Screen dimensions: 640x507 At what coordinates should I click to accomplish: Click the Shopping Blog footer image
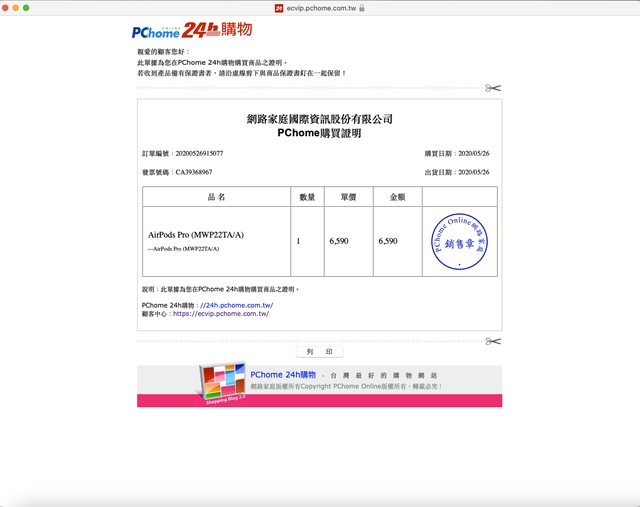[x=223, y=384]
